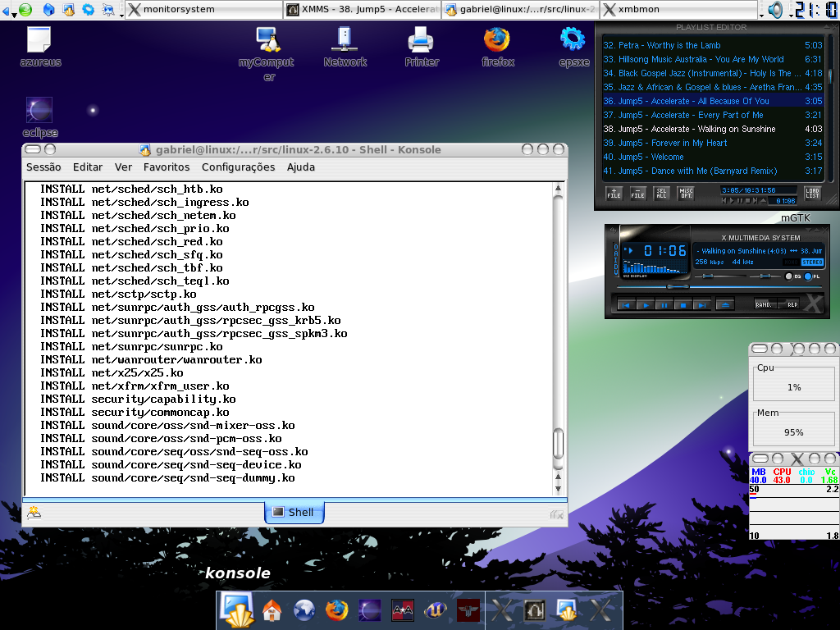Select the Shell session tab

[294, 512]
